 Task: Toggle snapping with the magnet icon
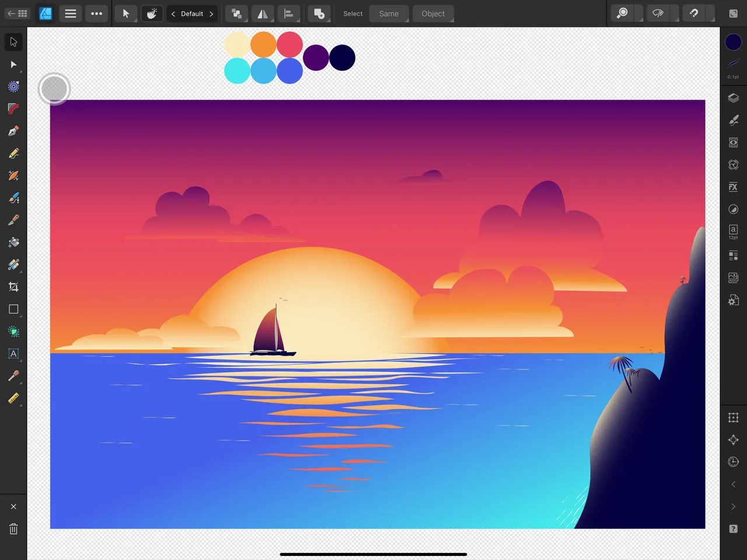[694, 13]
